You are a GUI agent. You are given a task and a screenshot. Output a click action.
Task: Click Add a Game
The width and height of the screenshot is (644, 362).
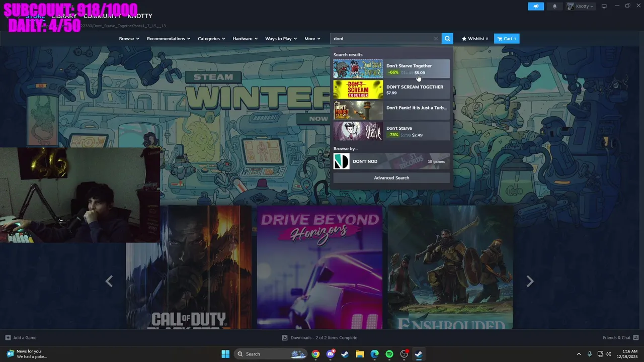(x=21, y=338)
